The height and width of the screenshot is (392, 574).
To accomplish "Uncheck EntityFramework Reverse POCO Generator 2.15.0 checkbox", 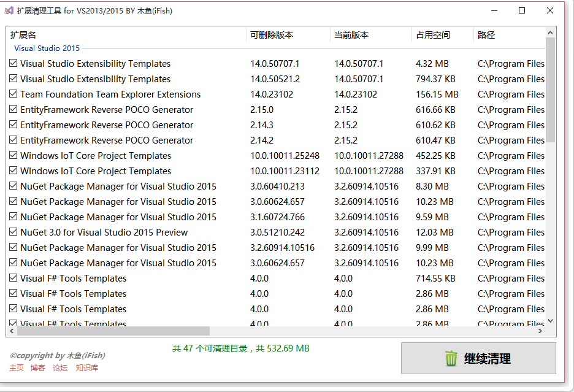I will click(x=13, y=109).
